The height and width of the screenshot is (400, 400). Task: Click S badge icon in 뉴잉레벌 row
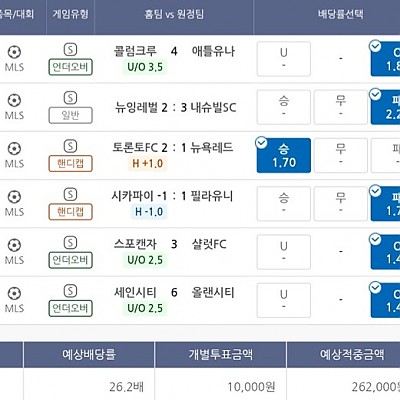click(x=70, y=98)
